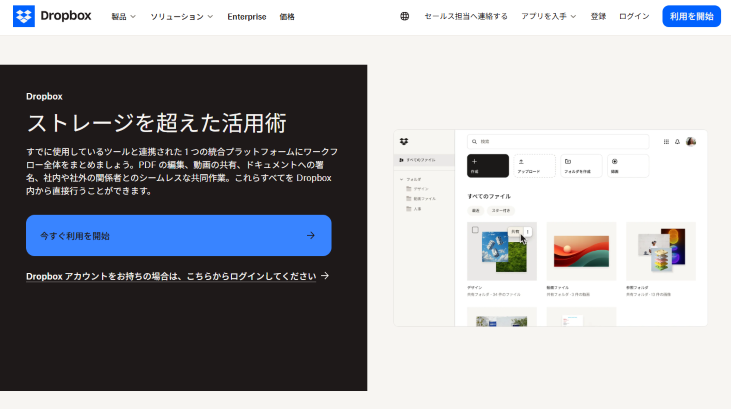The height and width of the screenshot is (409, 731).
Task: Click the ログイン link in the header
Action: [634, 16]
